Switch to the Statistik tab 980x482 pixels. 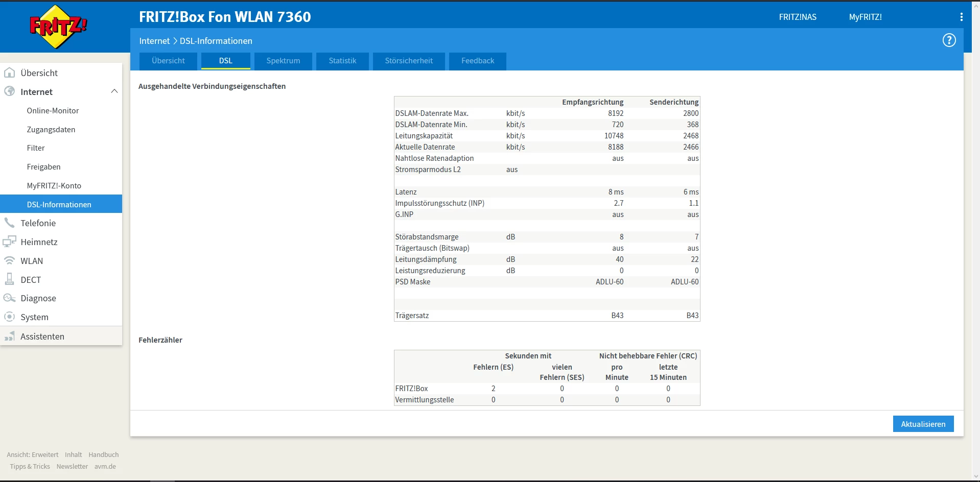(x=342, y=61)
